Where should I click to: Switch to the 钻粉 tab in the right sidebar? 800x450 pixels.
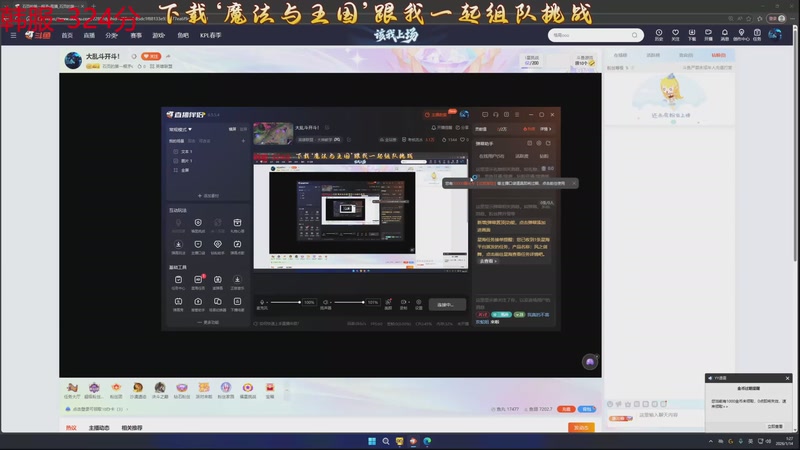pos(718,55)
